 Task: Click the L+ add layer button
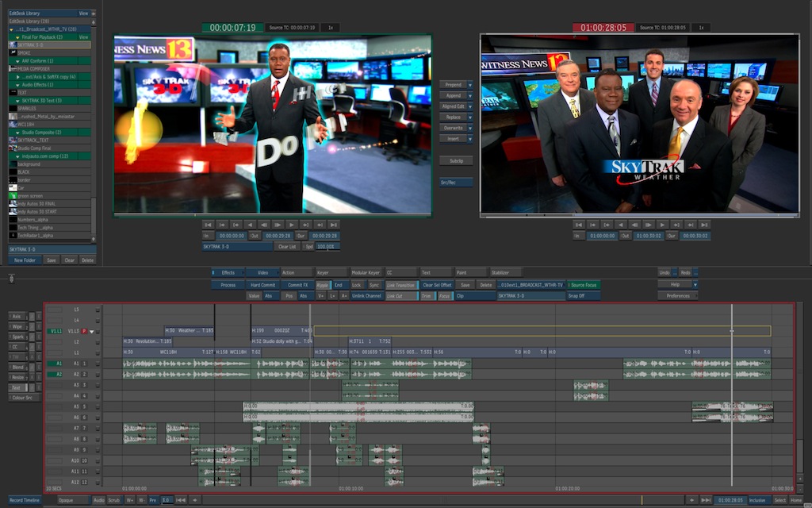[x=332, y=296]
